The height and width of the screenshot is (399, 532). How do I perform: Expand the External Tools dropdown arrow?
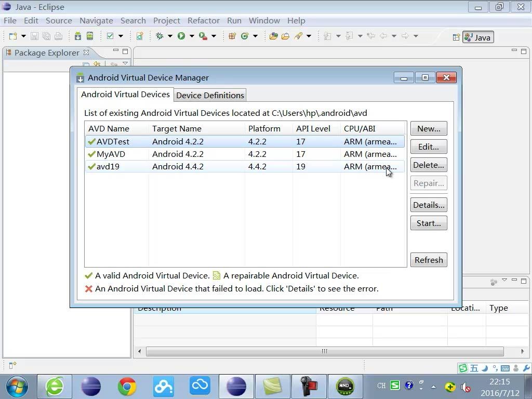click(214, 36)
